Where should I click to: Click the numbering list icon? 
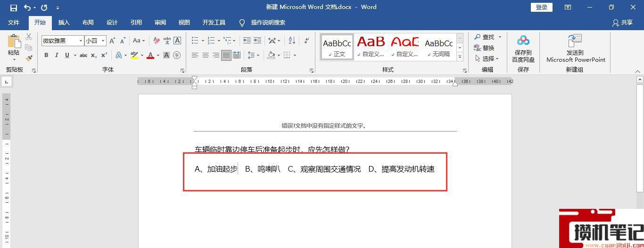(x=211, y=41)
